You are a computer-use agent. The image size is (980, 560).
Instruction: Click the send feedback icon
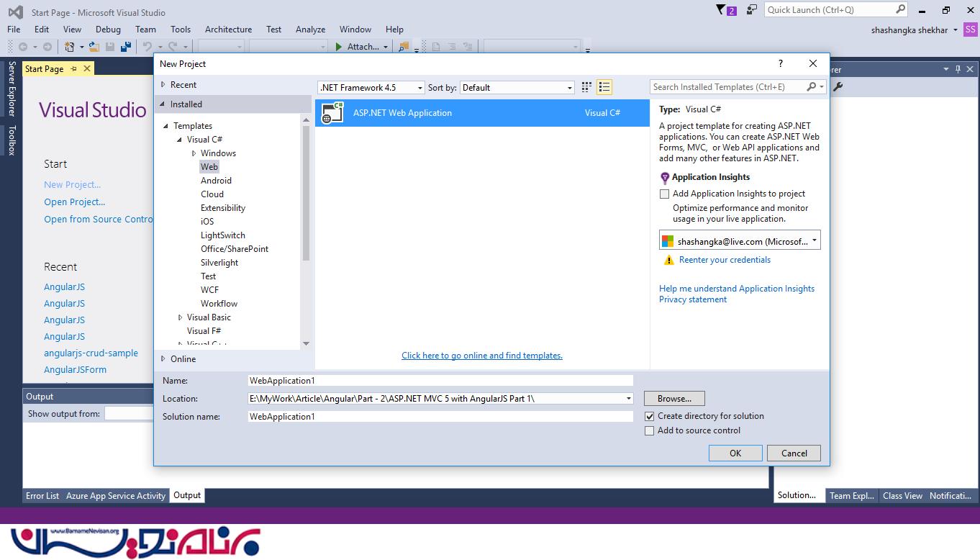[x=752, y=10]
